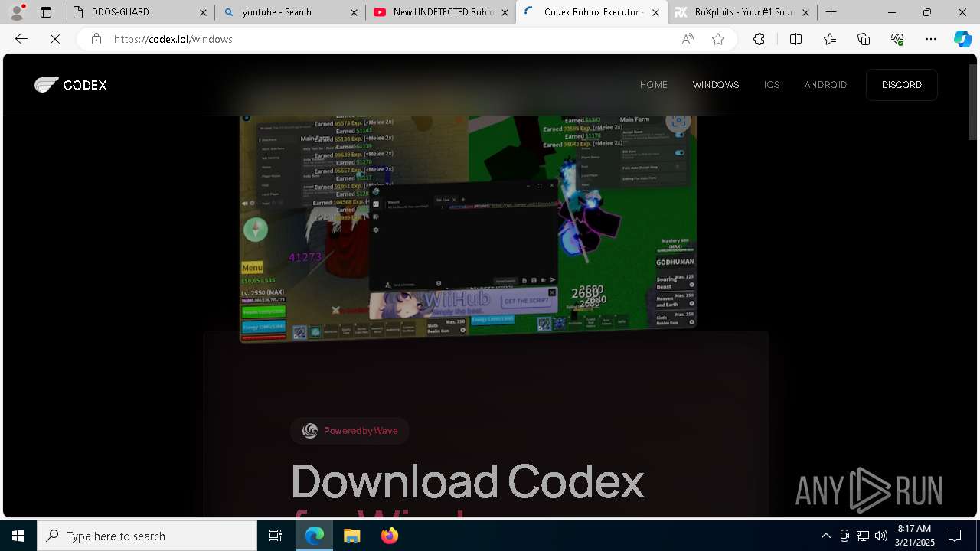Go back to the previous page
This screenshot has width=980, height=551.
pos(21,39)
